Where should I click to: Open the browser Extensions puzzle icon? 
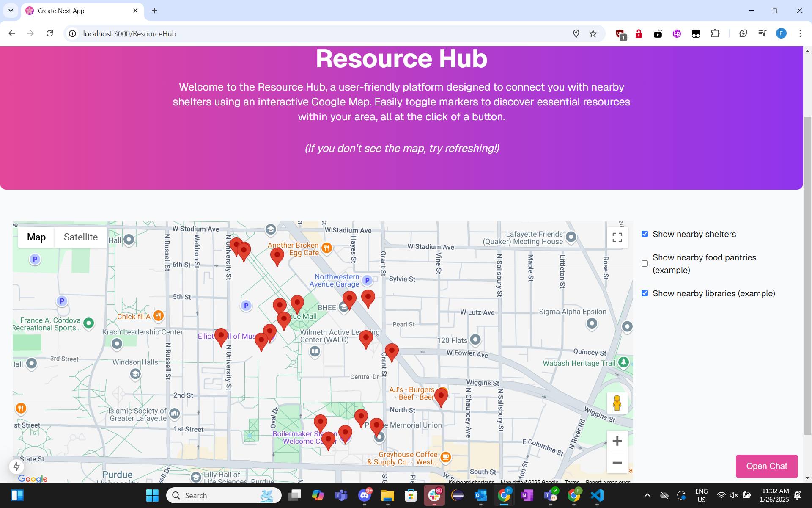(715, 34)
